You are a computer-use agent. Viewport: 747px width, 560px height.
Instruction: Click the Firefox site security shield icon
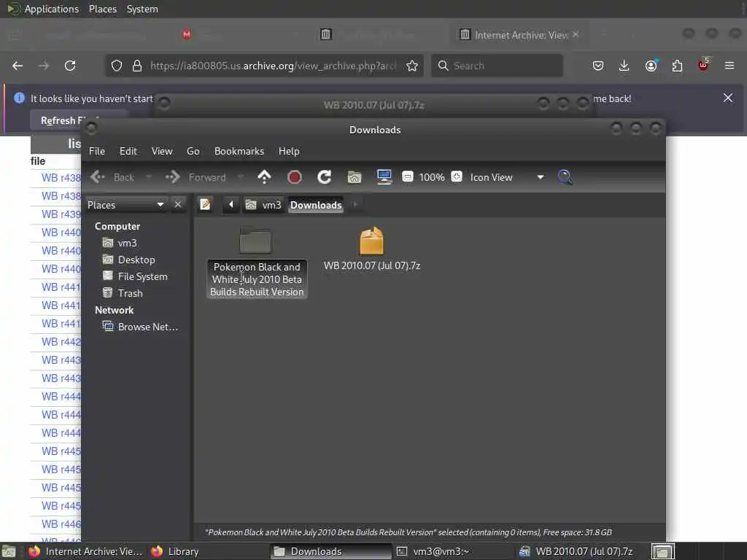(x=117, y=66)
